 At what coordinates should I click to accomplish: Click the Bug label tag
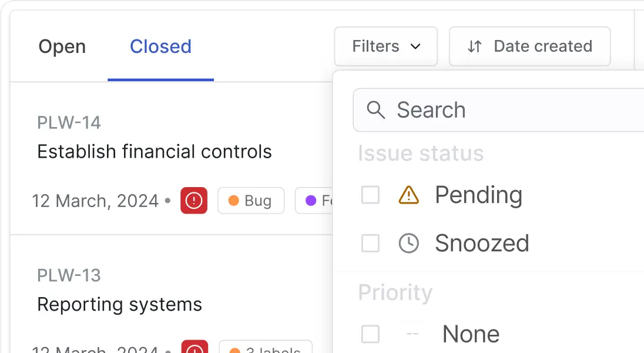coord(251,201)
